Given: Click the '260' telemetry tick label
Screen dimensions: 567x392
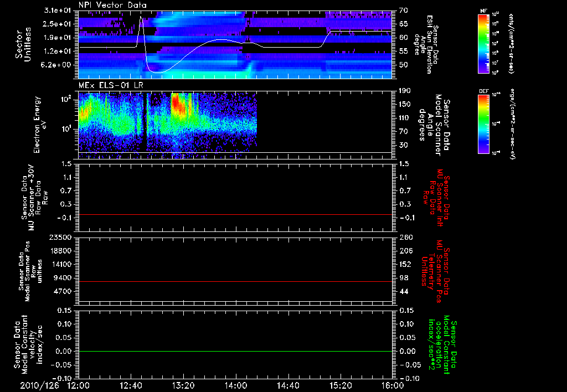Looking at the screenshot, I should [406, 238].
